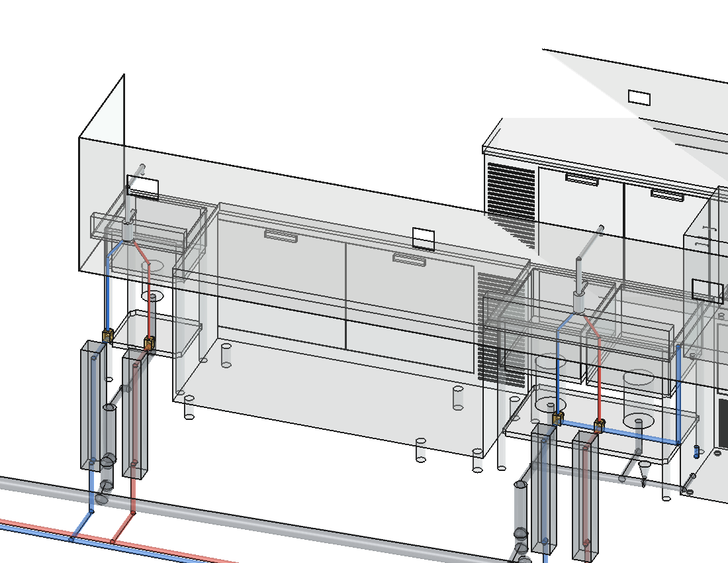Pick the yellow valve on left sink's blue pipe
This screenshot has width=728, height=563.
coord(108,335)
